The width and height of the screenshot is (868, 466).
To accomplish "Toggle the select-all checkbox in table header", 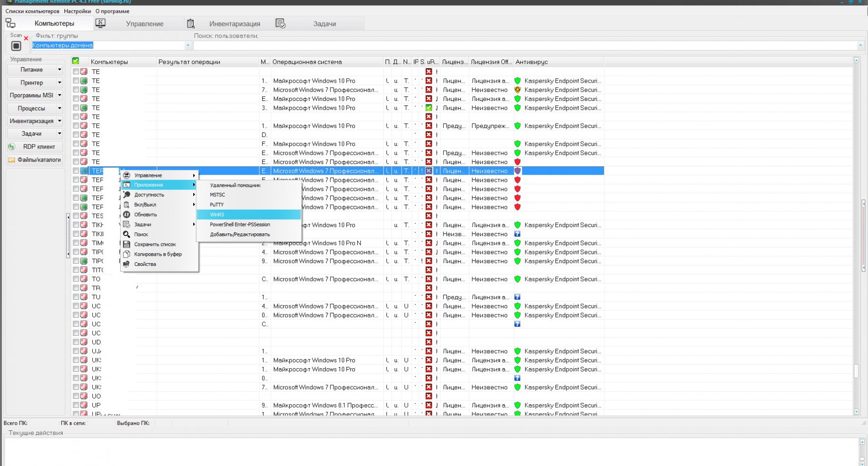I will tap(76, 61).
